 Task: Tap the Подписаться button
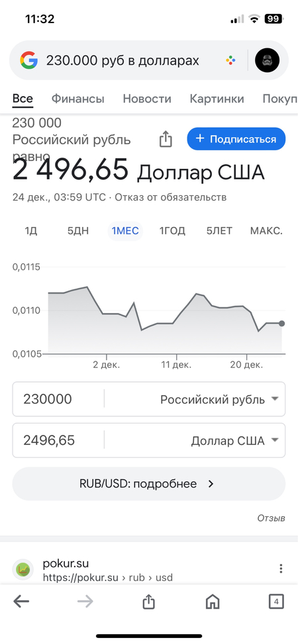coord(236,139)
